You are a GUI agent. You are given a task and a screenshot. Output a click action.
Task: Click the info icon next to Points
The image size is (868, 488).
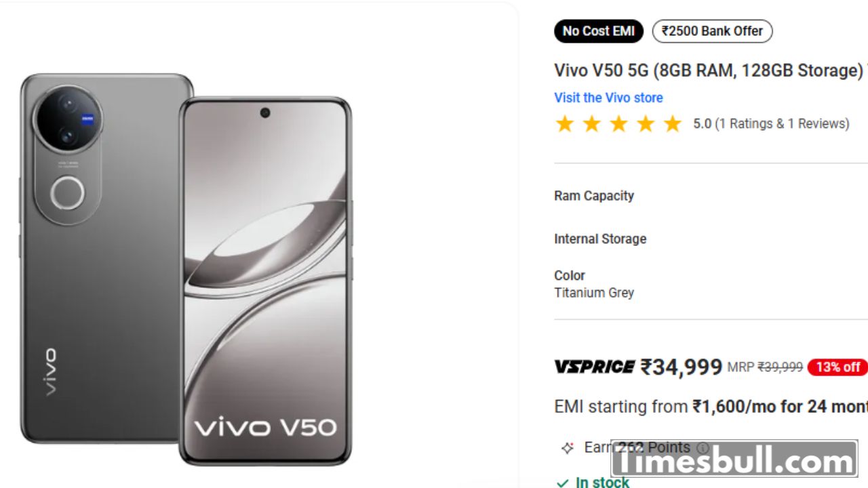coord(703,448)
